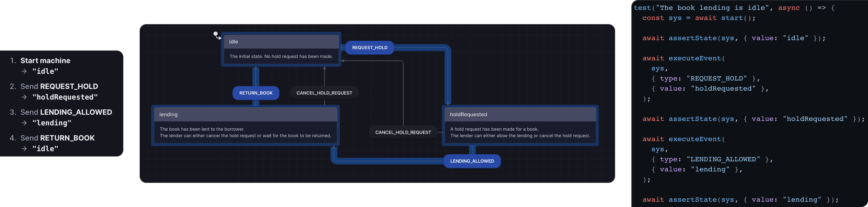The height and width of the screenshot is (207, 868).
Task: Click 'The book has been lent to the borrower.'
Action: coord(202,129)
